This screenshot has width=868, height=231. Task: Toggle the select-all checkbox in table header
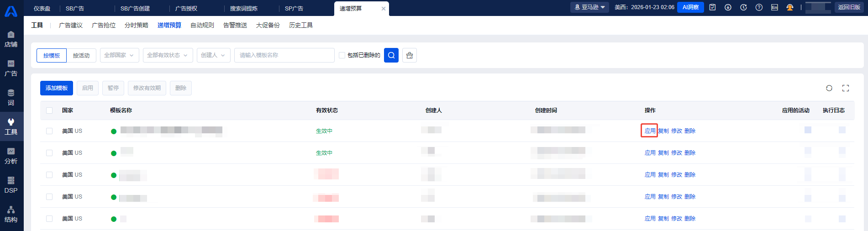pos(49,110)
